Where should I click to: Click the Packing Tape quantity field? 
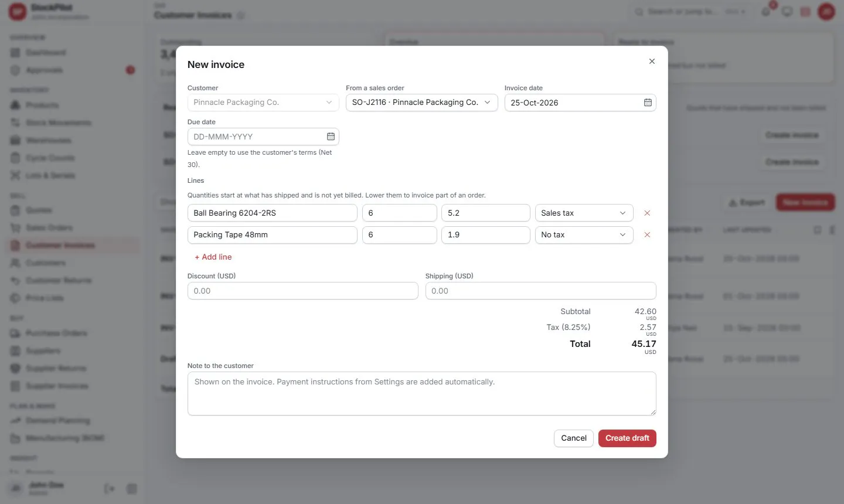[400, 235]
